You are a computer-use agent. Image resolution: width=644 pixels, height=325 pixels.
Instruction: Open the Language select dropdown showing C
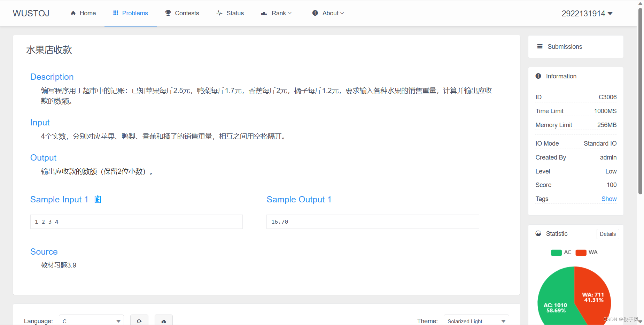coord(91,321)
